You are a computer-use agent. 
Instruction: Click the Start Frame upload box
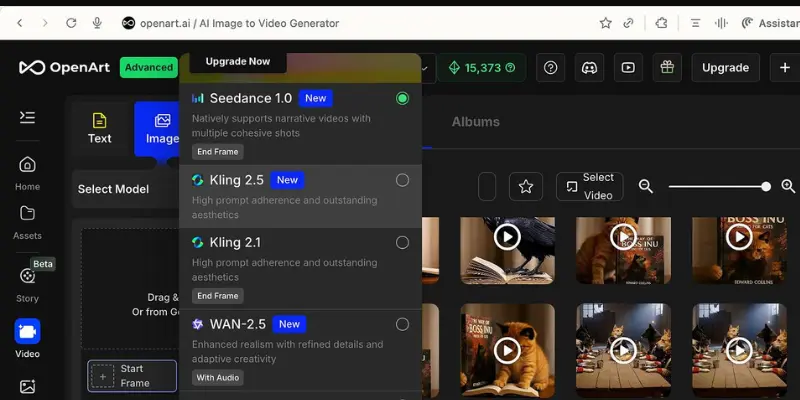point(132,376)
